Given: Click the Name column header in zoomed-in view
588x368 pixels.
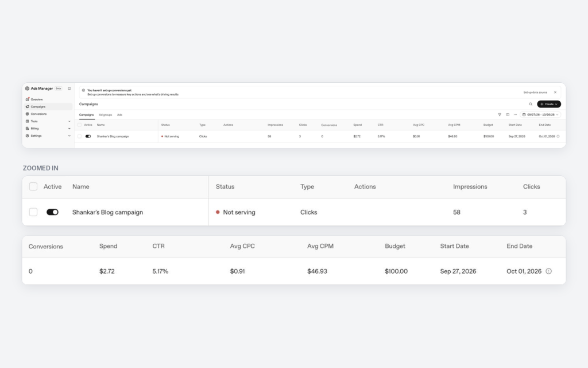Looking at the screenshot, I should coord(80,187).
